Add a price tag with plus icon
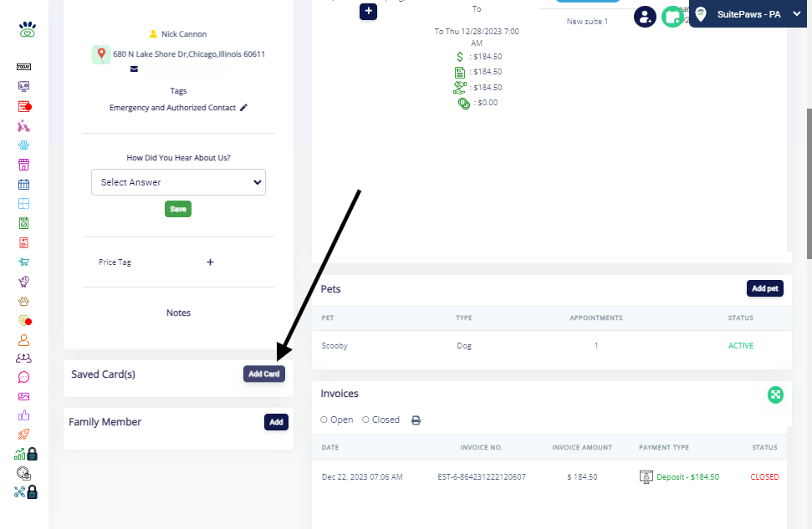 pyautogui.click(x=210, y=262)
